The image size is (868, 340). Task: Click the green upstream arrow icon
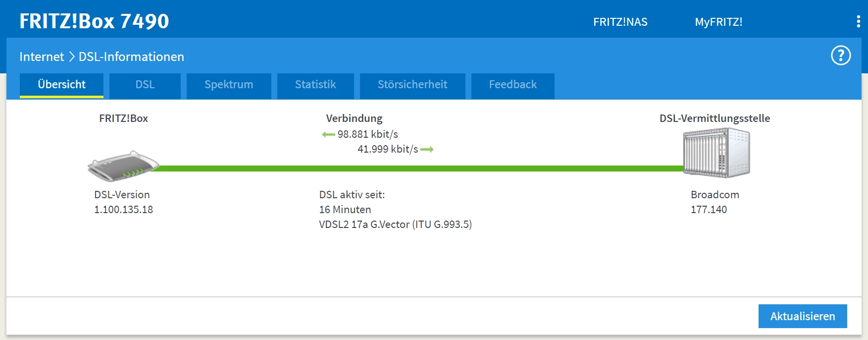coord(427,149)
